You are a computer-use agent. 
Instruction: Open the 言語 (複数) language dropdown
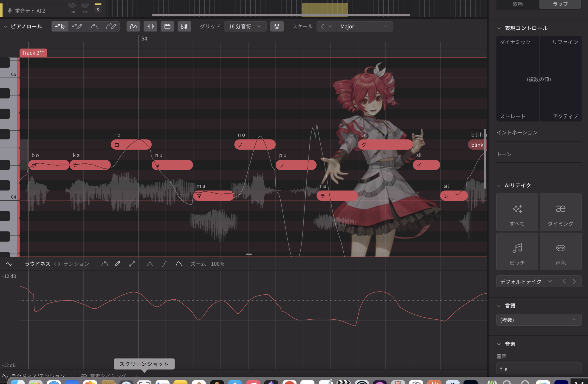(539, 320)
